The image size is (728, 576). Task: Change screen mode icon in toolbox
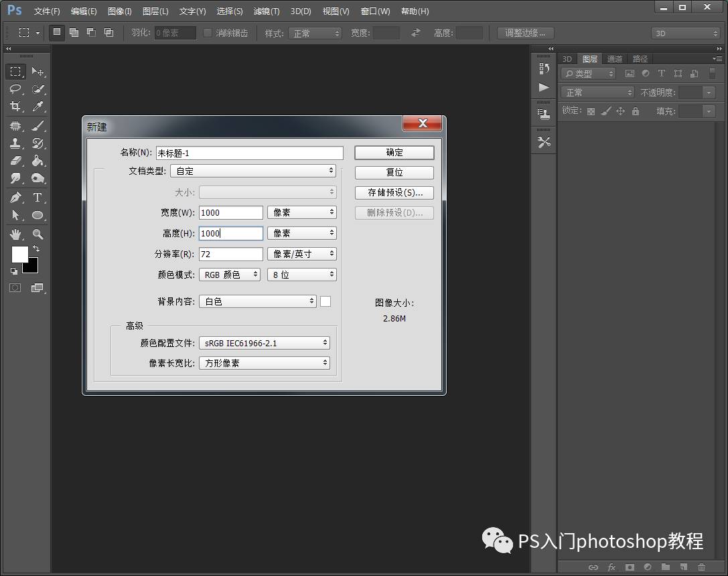point(37,288)
